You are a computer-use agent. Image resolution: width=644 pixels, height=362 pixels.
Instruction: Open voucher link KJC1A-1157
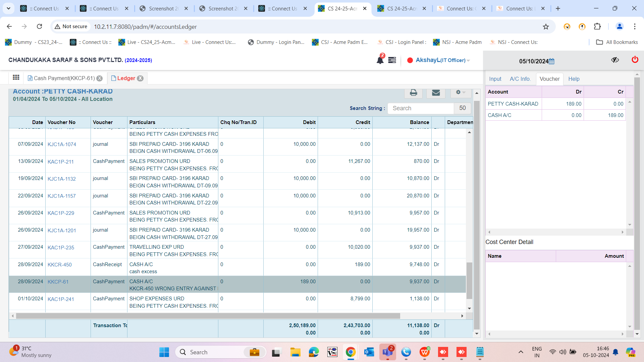pyautogui.click(x=62, y=196)
